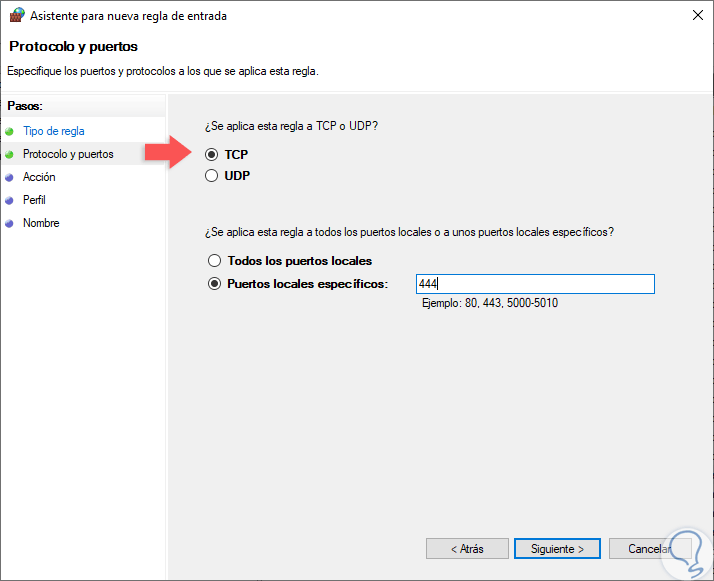This screenshot has height=581, width=714.
Task: Choose Todos los puertos locales option
Action: [213, 261]
